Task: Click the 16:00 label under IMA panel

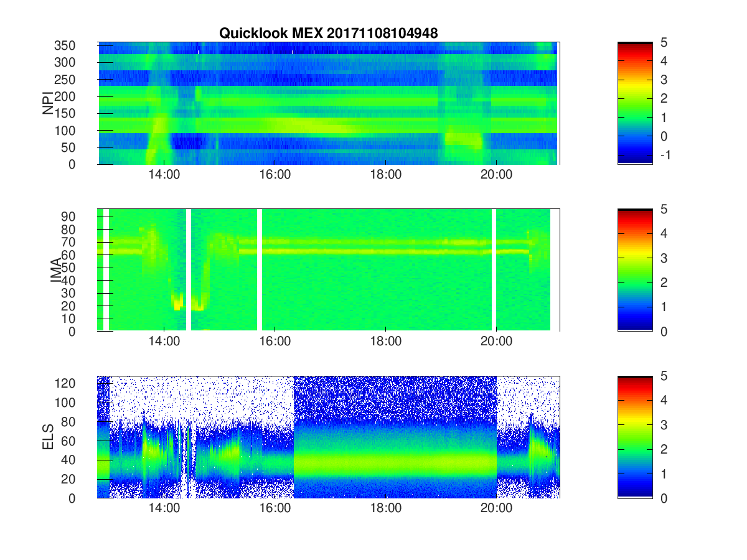Action: coord(275,342)
